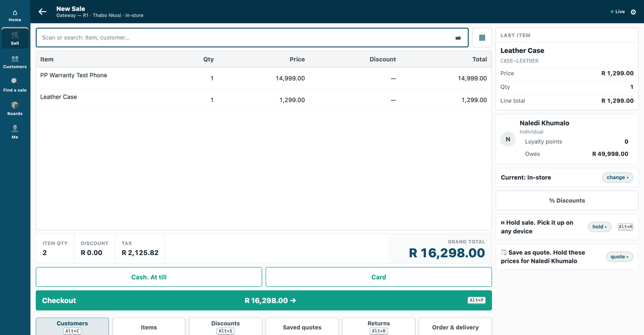Switch to the Items bottom tab
The image size is (644, 335).
click(149, 326)
